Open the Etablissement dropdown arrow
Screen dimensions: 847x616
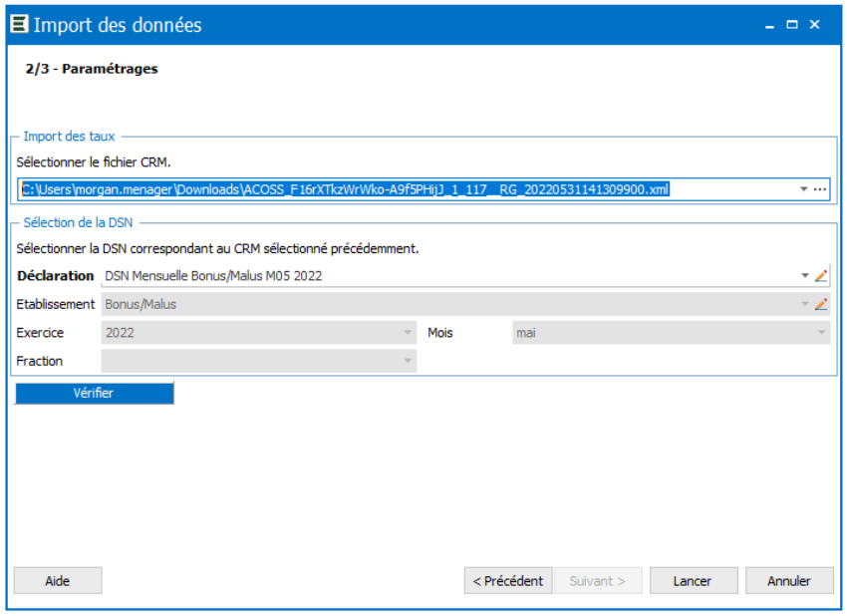pos(805,304)
